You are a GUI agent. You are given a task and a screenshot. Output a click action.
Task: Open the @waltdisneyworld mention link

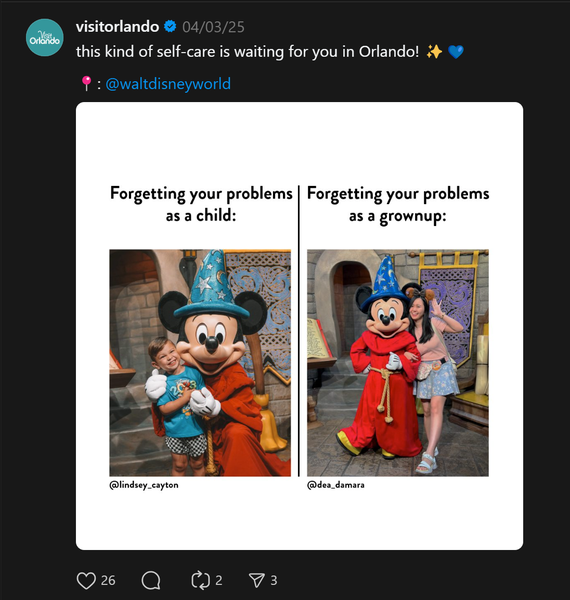click(x=168, y=84)
